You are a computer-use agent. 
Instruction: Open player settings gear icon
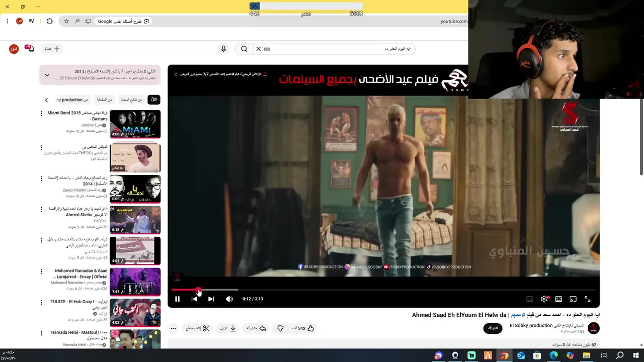tap(544, 299)
